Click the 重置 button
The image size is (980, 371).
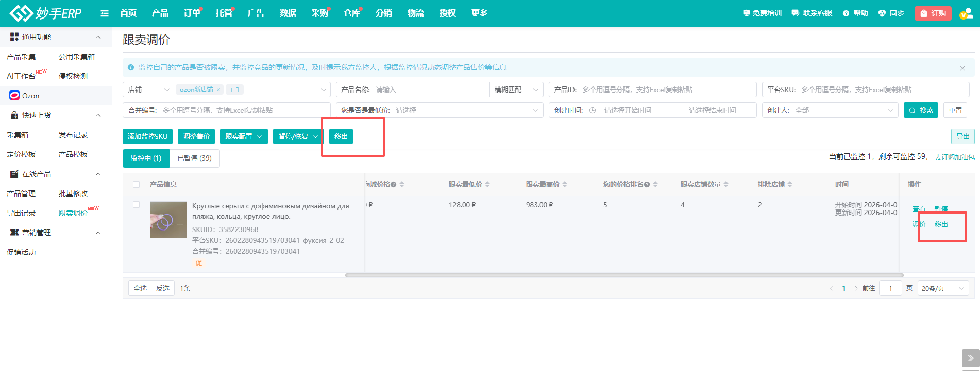tap(955, 110)
